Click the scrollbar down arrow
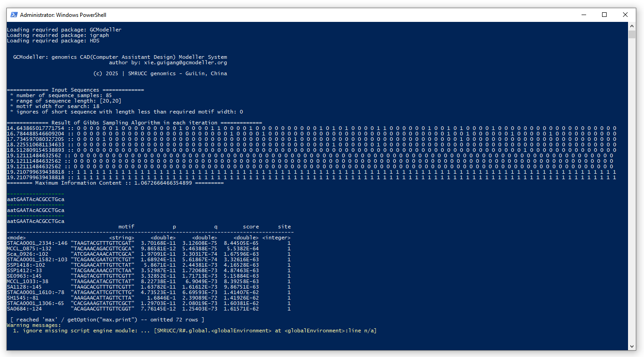 (x=632, y=346)
